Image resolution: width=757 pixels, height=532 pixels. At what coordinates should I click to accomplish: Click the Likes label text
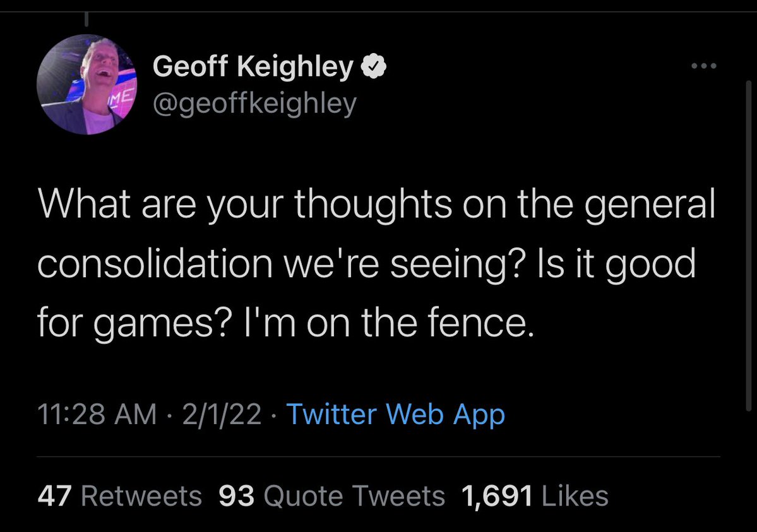pyautogui.click(x=575, y=496)
